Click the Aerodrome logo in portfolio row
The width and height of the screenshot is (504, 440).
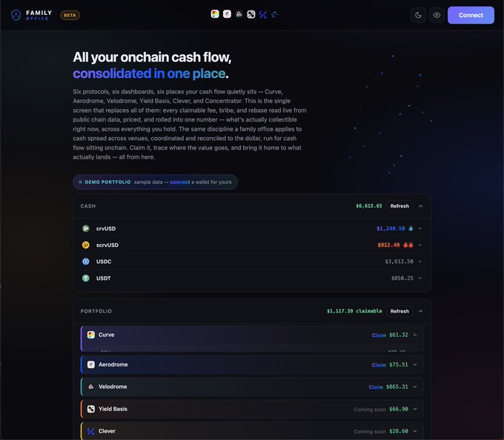[91, 364]
